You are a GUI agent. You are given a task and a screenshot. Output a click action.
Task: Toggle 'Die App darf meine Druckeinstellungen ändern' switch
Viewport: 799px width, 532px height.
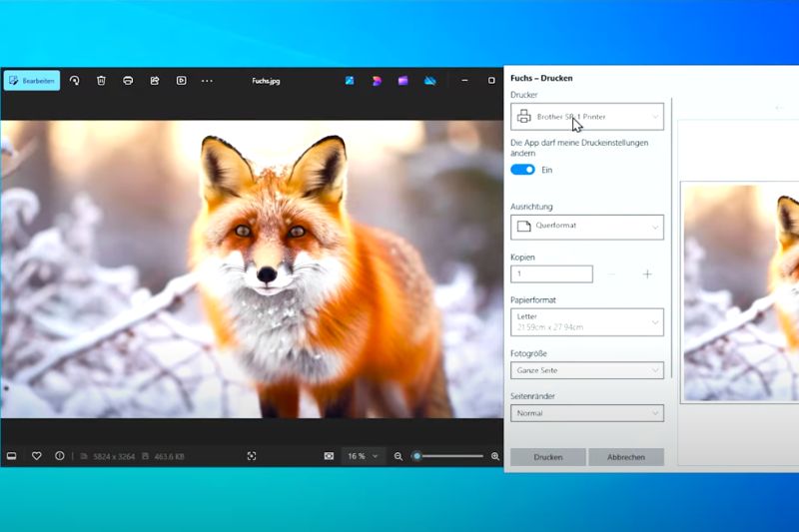point(522,170)
